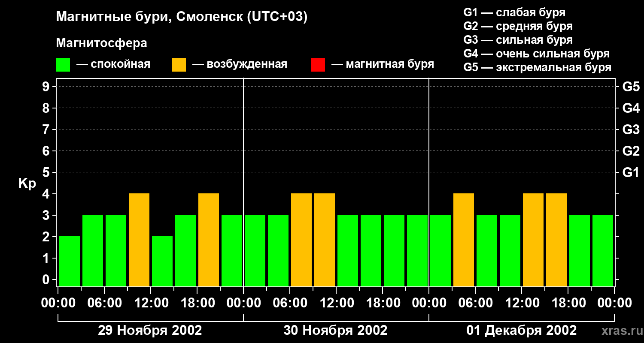The width and height of the screenshot is (644, 343).
Task: Click the 'G3' label on the right axis
Action: pos(631,129)
